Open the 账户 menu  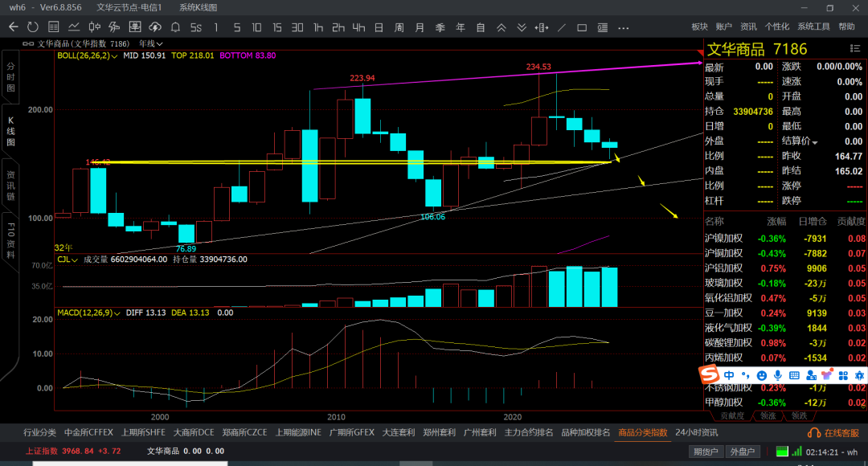pyautogui.click(x=723, y=27)
